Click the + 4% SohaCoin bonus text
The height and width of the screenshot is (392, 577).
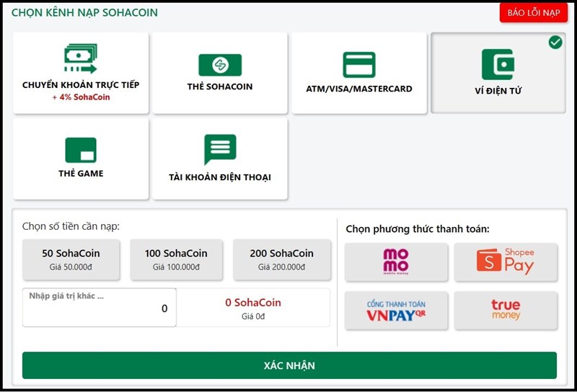(81, 97)
